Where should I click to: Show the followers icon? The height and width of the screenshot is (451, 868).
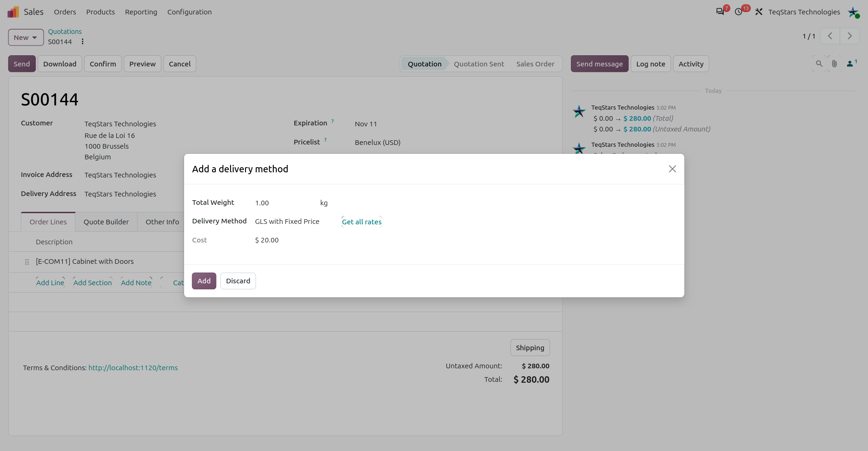coord(851,64)
